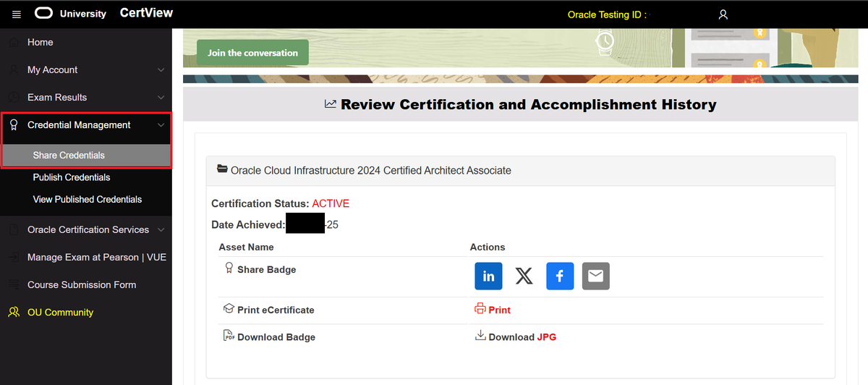Click the Oracle University logo

click(70, 13)
